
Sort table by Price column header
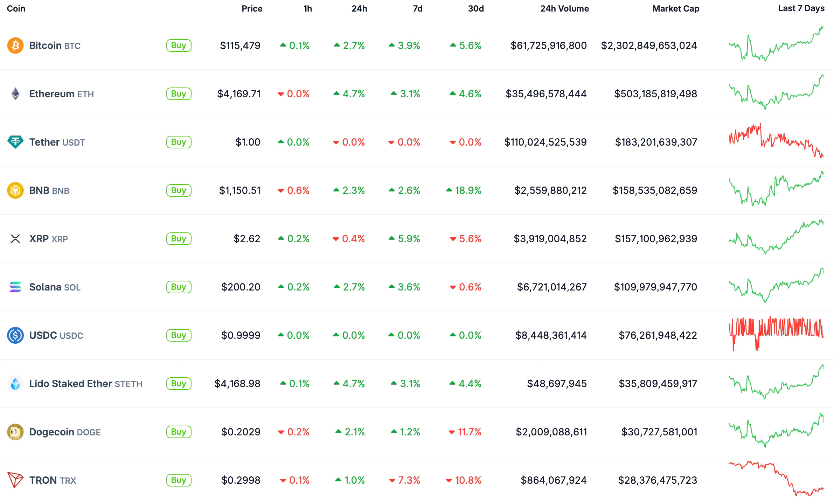252,9
